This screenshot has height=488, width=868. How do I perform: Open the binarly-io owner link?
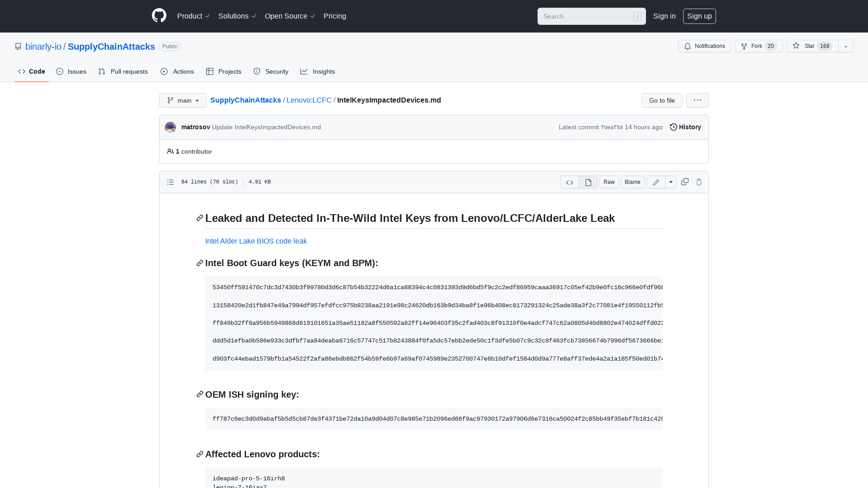[x=43, y=47]
